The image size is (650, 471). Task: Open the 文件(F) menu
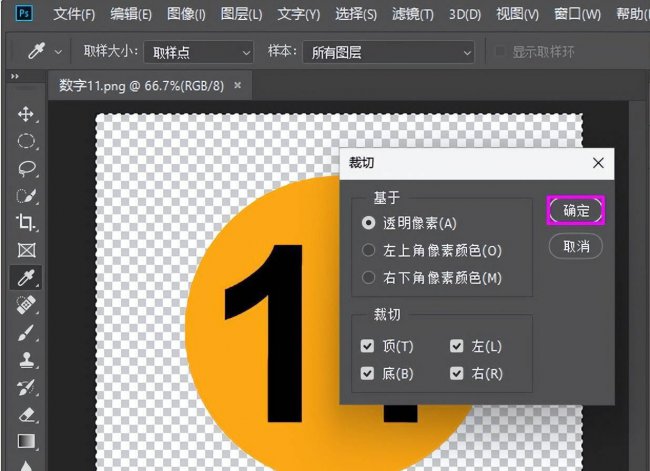74,15
